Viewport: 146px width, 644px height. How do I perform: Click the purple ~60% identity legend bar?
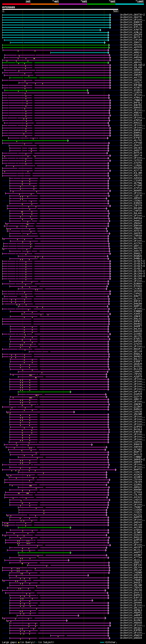click(x=73, y=4)
